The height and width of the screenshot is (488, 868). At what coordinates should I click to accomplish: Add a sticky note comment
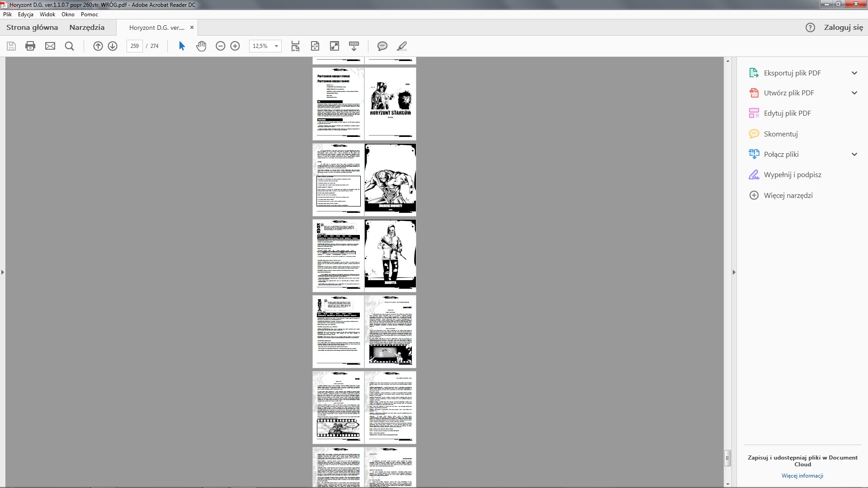click(x=382, y=46)
